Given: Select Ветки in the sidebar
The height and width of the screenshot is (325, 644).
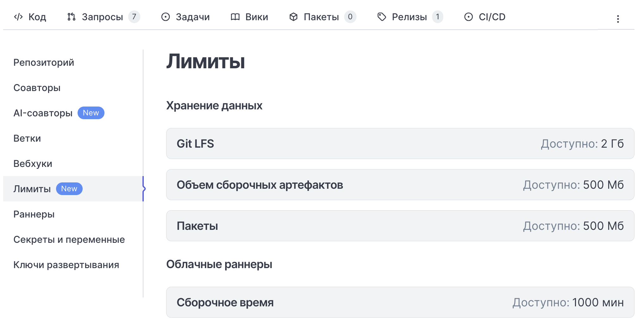Looking at the screenshot, I should [x=27, y=138].
